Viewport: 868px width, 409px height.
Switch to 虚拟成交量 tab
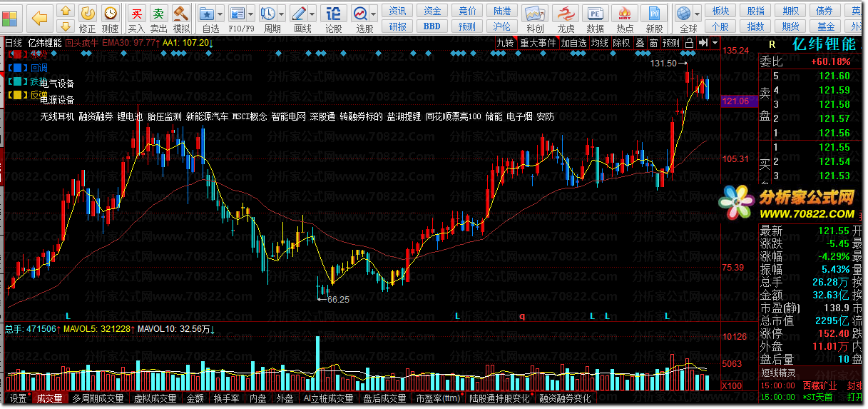coord(155,398)
